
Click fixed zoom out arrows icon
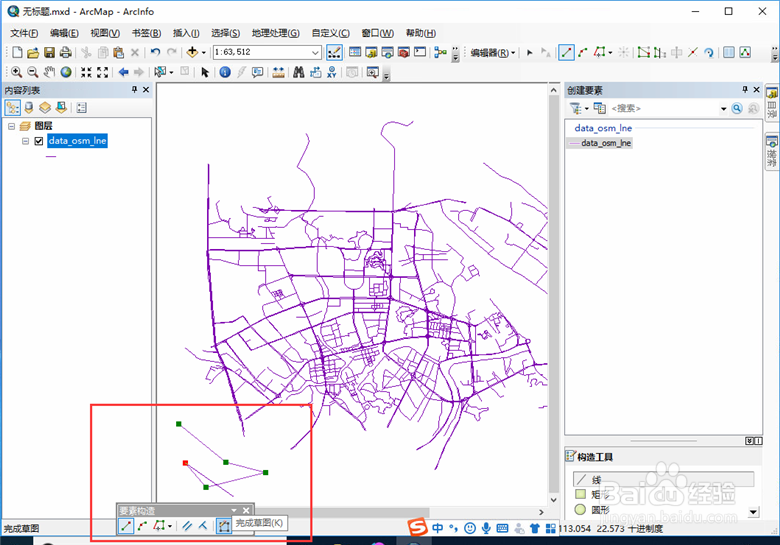point(102,72)
